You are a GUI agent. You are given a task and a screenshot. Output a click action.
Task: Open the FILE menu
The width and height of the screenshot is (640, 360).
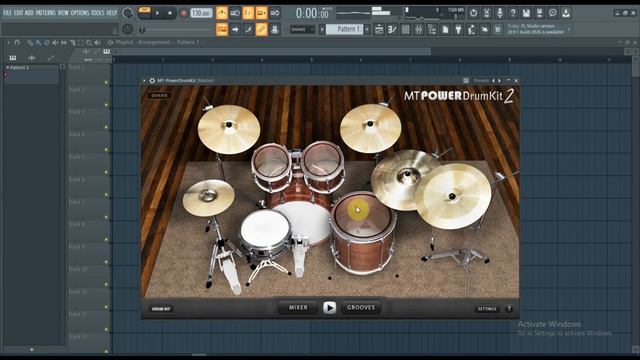(x=7, y=13)
